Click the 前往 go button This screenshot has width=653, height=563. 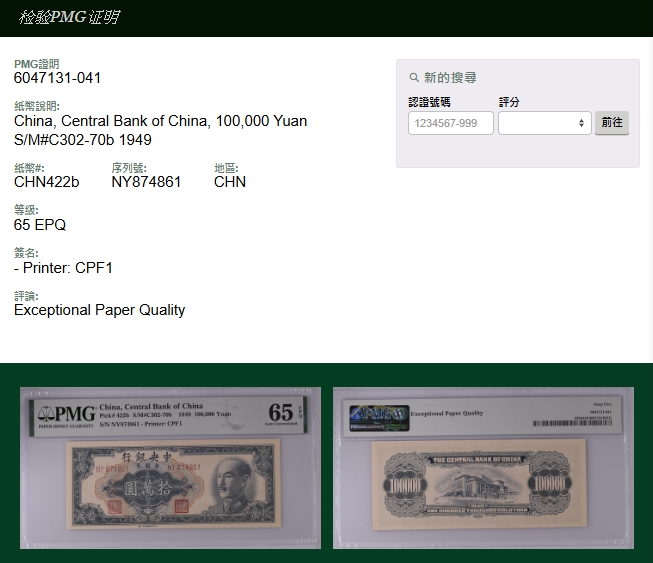(612, 123)
